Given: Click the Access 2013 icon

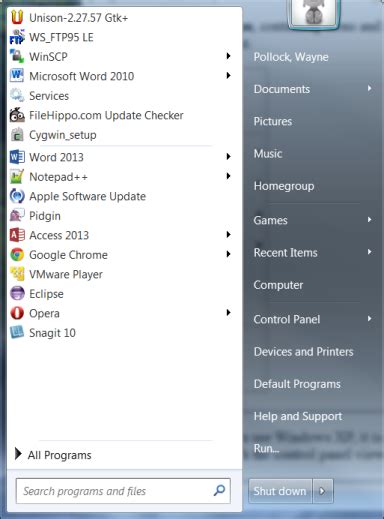Looking at the screenshot, I should pyautogui.click(x=17, y=235).
